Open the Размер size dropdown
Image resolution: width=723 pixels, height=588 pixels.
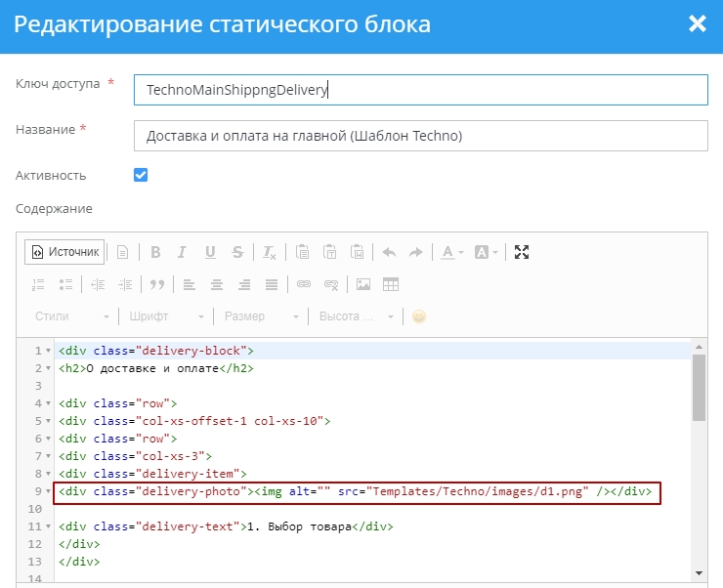coord(261,316)
